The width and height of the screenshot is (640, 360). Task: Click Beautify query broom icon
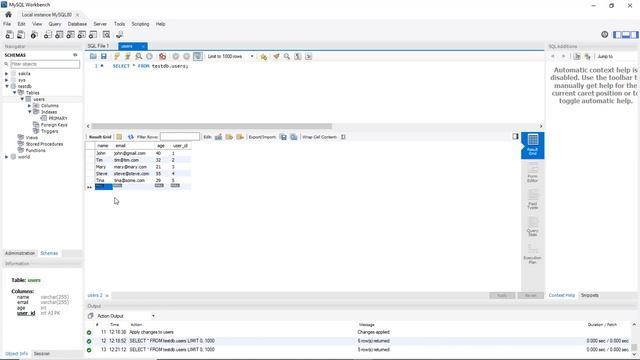276,56
